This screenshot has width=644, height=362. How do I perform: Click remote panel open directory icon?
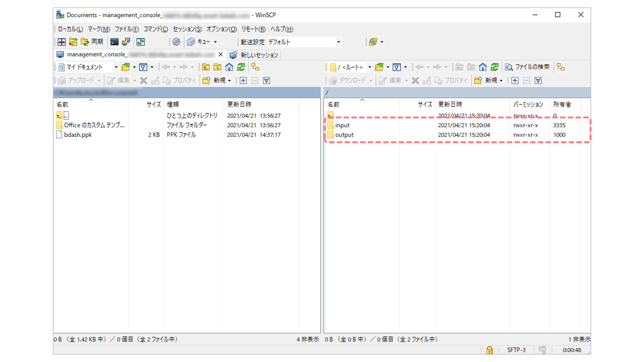click(379, 67)
